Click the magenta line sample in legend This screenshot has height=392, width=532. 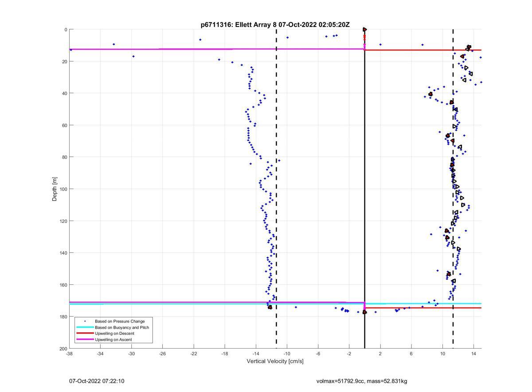point(85,340)
